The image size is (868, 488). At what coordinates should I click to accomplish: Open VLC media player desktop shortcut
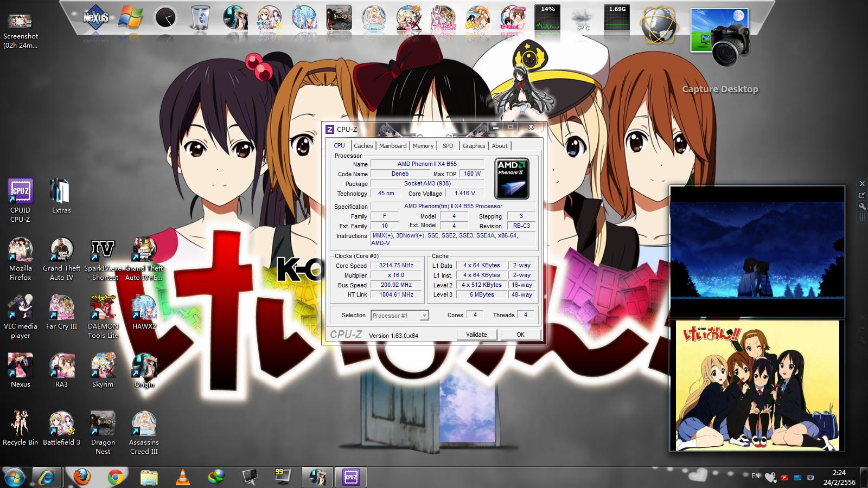tap(20, 317)
